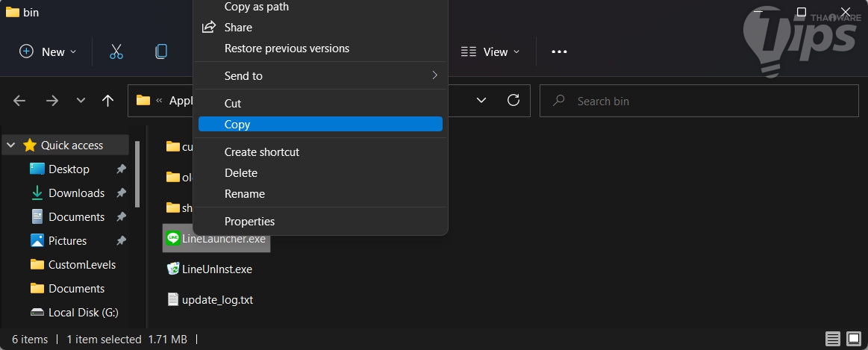Open the Recent locations chevron

coord(81,101)
